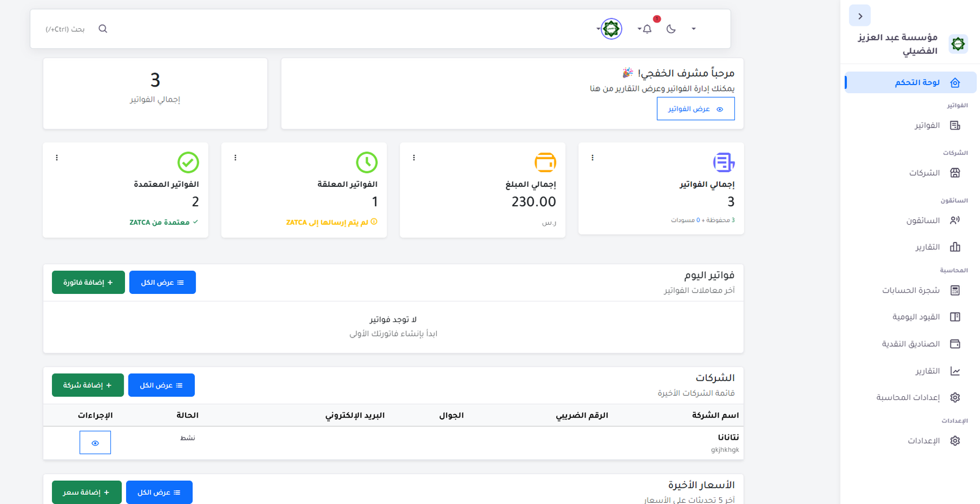
Task: Click the company logo in the sidebar
Action: coord(958,44)
